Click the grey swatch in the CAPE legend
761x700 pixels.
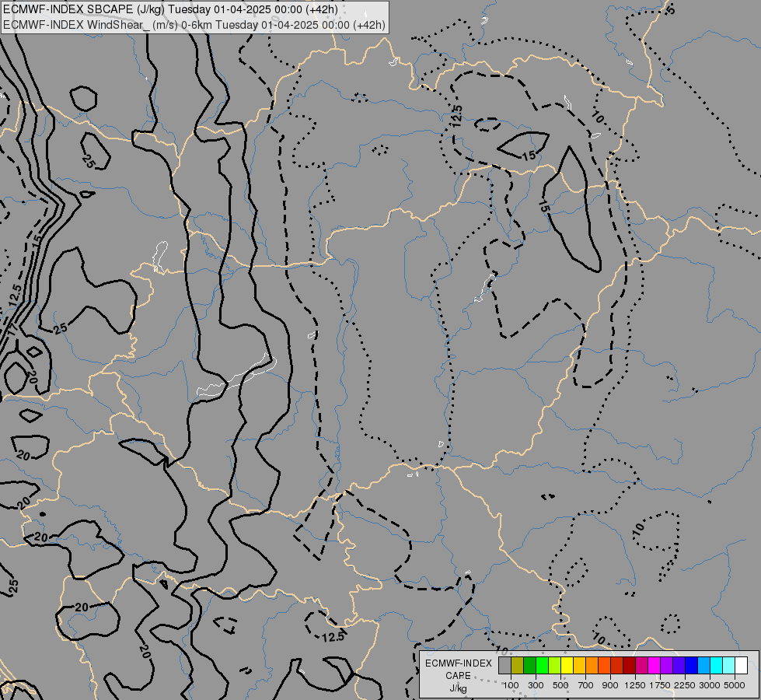coord(504,666)
